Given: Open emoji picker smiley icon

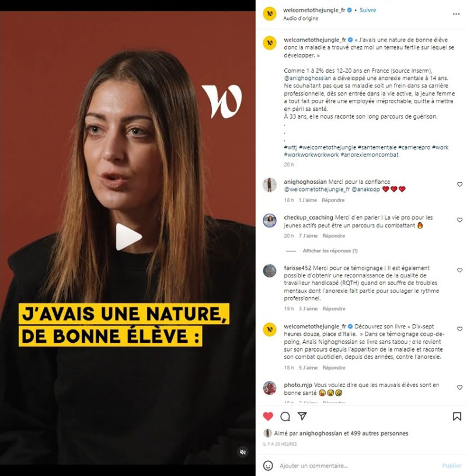Looking at the screenshot, I should [x=268, y=465].
